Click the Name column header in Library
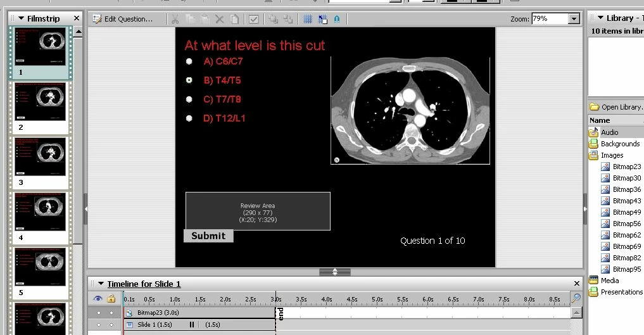 click(x=600, y=120)
